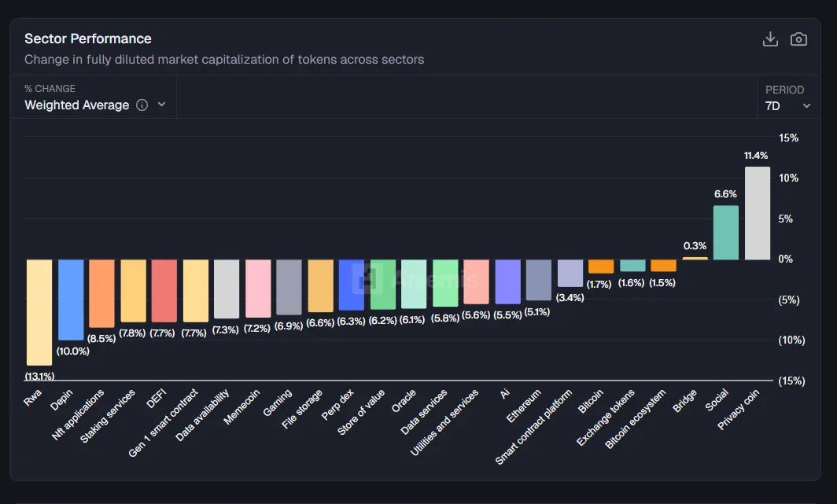Click the Privacy coin bar at 11.4%

click(757, 213)
